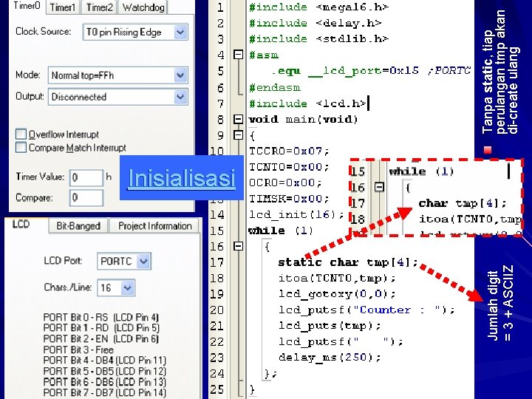Viewport: 532px width, 399px height.
Task: Collapse the brace fold at line 9
Action: (x=239, y=135)
